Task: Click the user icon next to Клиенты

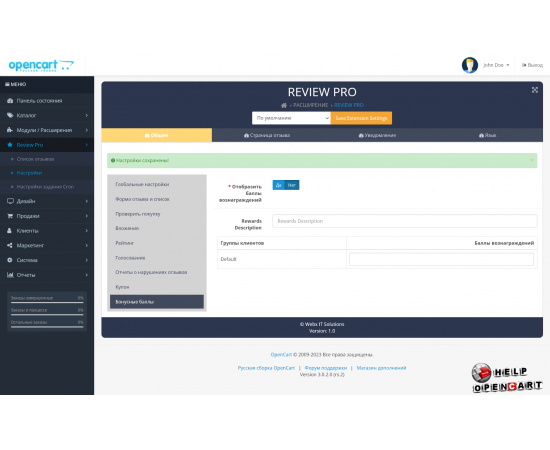Action: [10, 231]
